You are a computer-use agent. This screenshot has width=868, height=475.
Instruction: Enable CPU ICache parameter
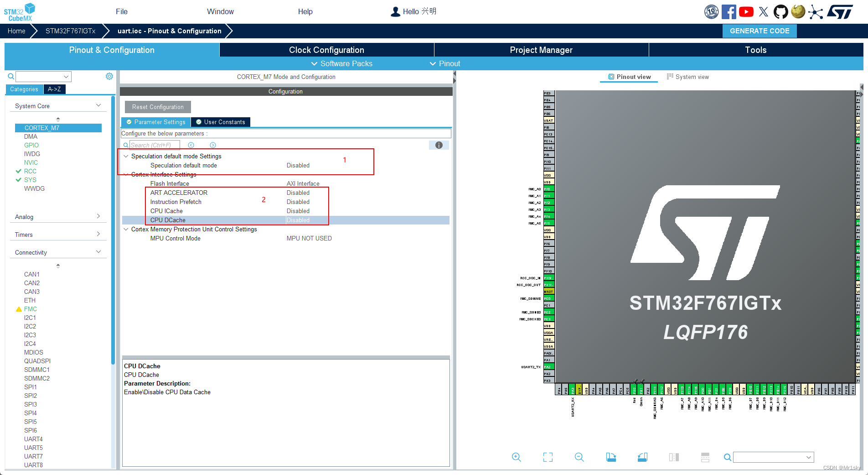[298, 211]
